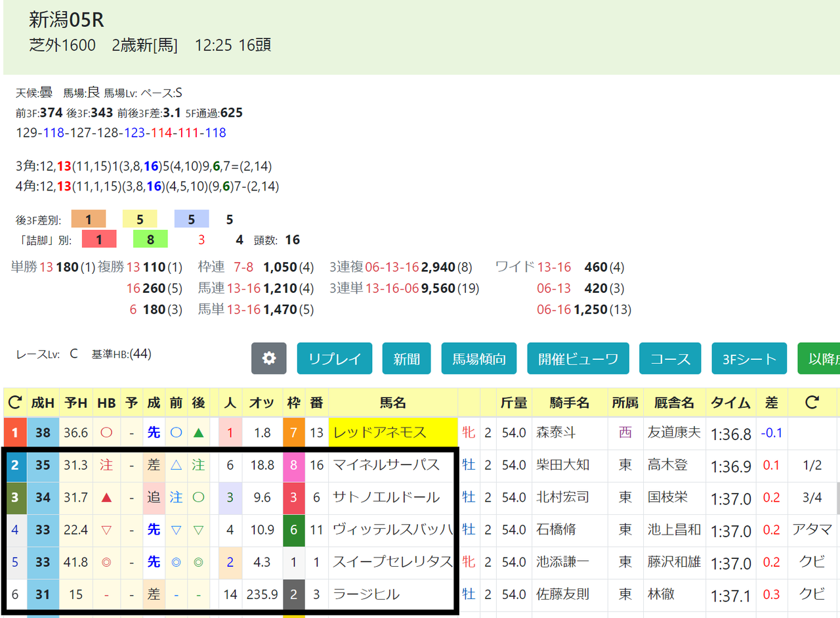This screenshot has width=840, height=618.
Task: Click trainer 池上昌和
Action: click(674, 529)
